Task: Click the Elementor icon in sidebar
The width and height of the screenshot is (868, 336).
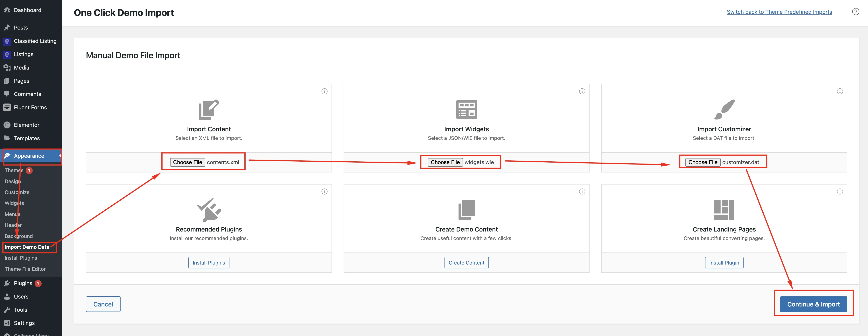Action: [x=7, y=125]
